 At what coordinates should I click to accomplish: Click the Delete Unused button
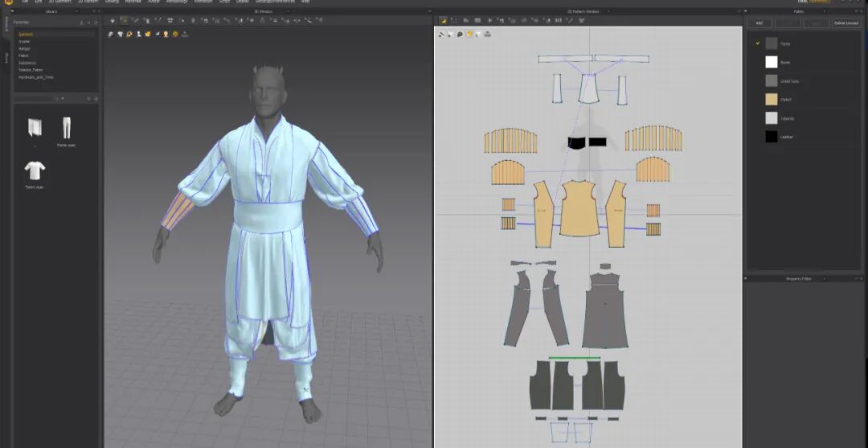pyautogui.click(x=845, y=23)
